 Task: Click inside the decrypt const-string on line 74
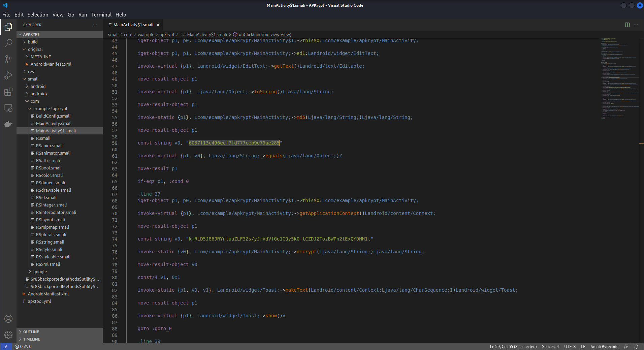[280, 239]
